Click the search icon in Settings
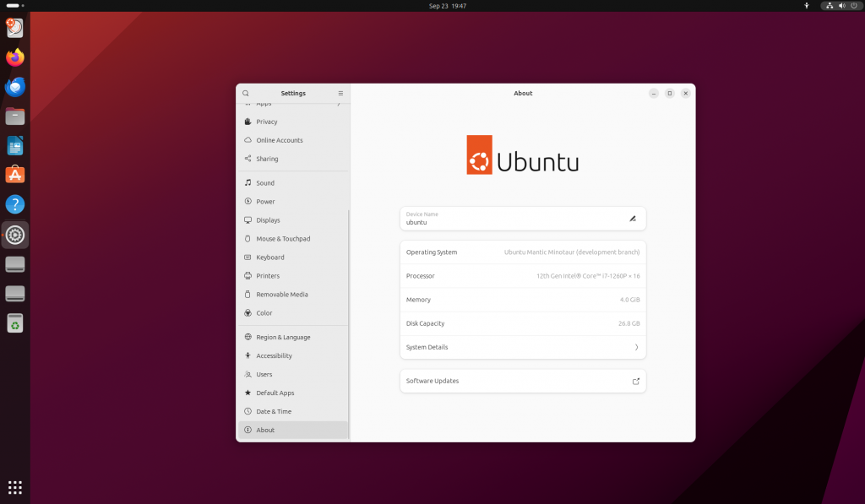The image size is (865, 504). 245,93
